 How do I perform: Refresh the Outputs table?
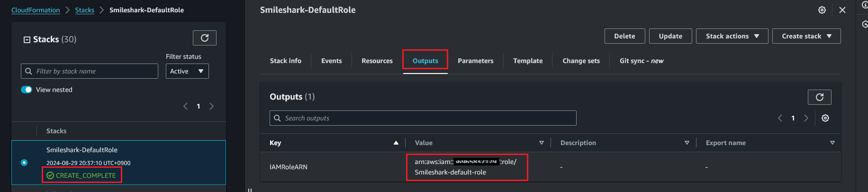(x=819, y=97)
